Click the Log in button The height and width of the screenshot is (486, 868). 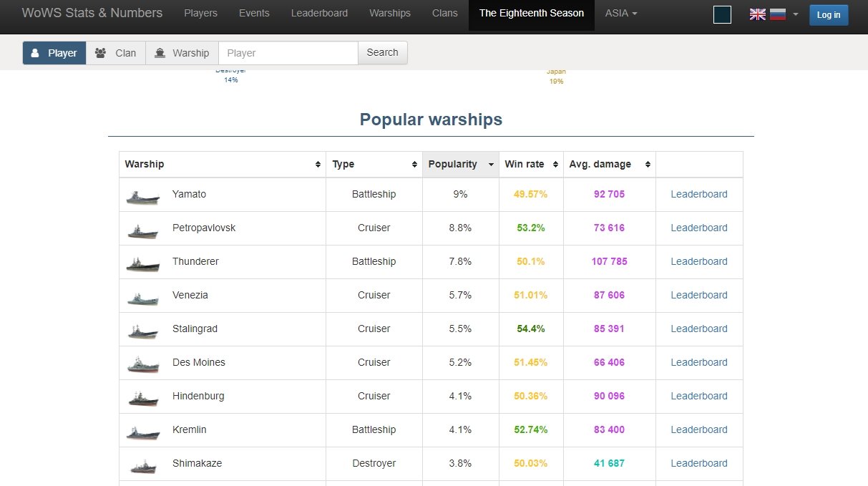829,15
